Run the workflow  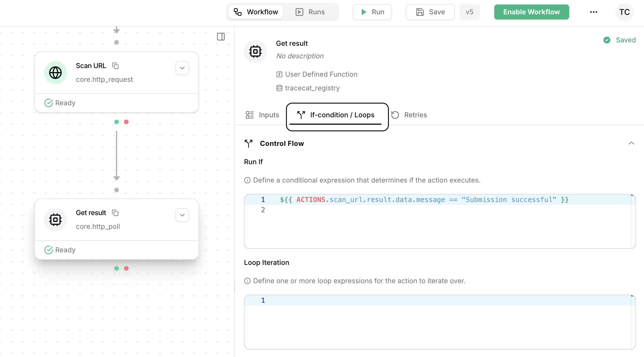click(372, 12)
